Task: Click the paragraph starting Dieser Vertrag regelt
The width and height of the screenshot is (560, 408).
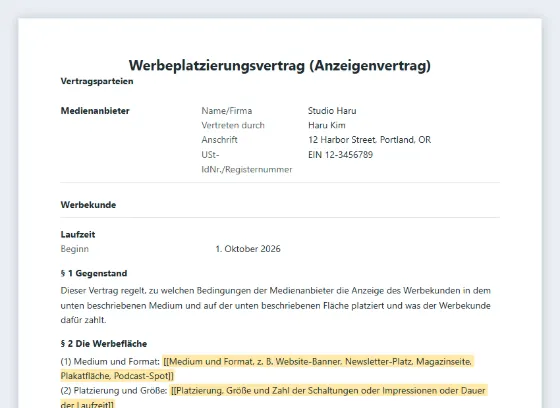Action: click(276, 305)
